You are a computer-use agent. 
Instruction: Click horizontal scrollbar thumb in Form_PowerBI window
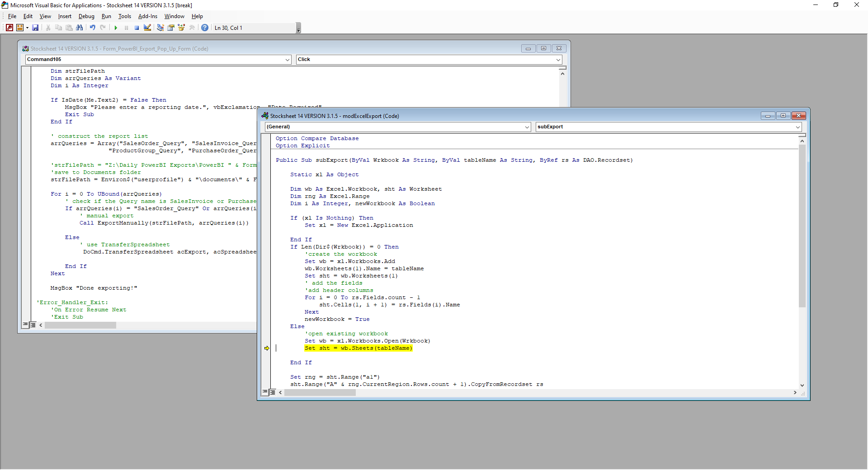tap(80, 325)
